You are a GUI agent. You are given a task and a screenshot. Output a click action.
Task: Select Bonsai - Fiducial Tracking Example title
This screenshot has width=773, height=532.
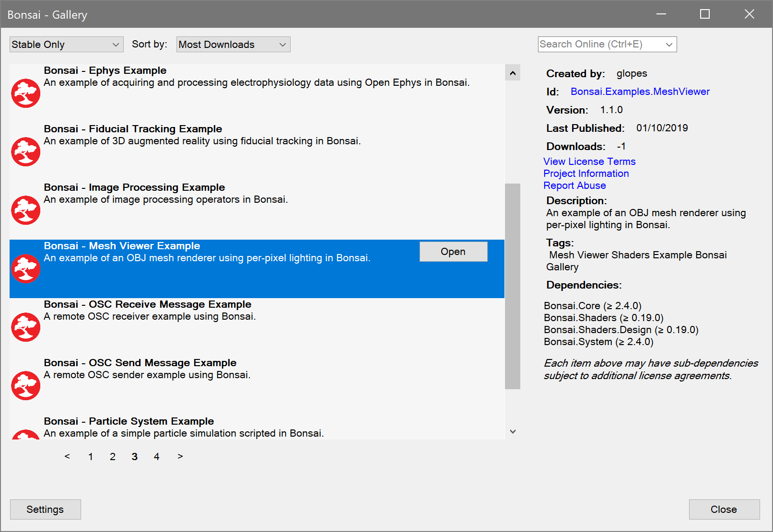[133, 129]
